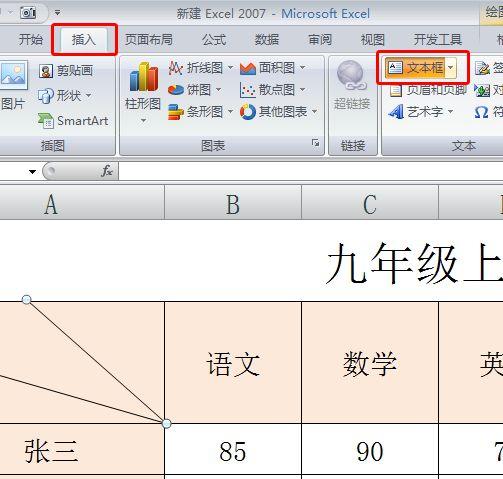Insert a picture with the 图片 icon
The height and width of the screenshot is (479, 503).
[x=13, y=75]
